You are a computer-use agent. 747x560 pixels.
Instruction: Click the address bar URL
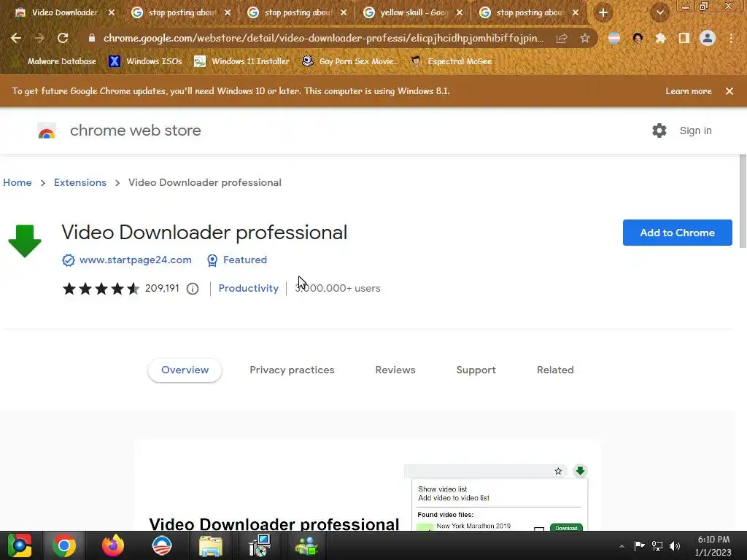tap(323, 38)
